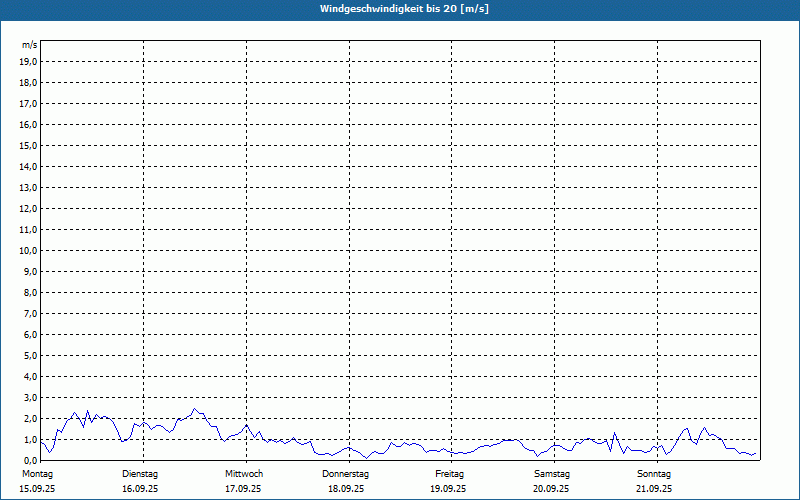
Task: Click the chart title 'Windgeschwindigkeit bis 20 [m/s]'
Action: click(404, 9)
